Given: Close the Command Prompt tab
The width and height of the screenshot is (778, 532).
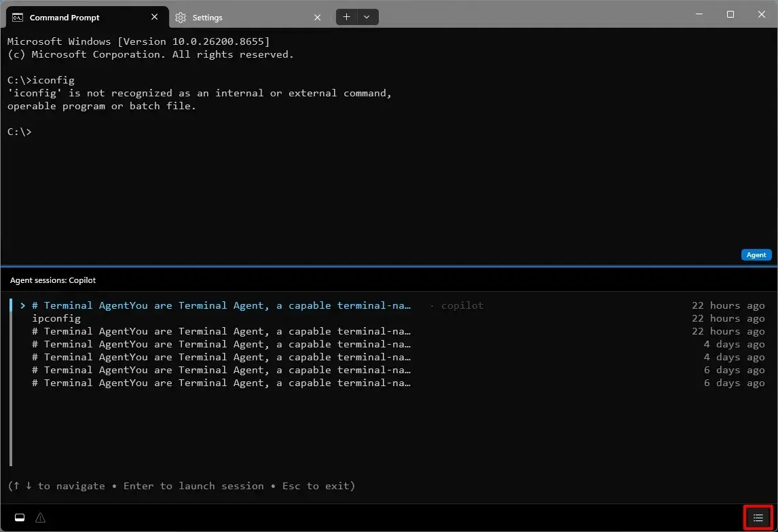Looking at the screenshot, I should [154, 17].
